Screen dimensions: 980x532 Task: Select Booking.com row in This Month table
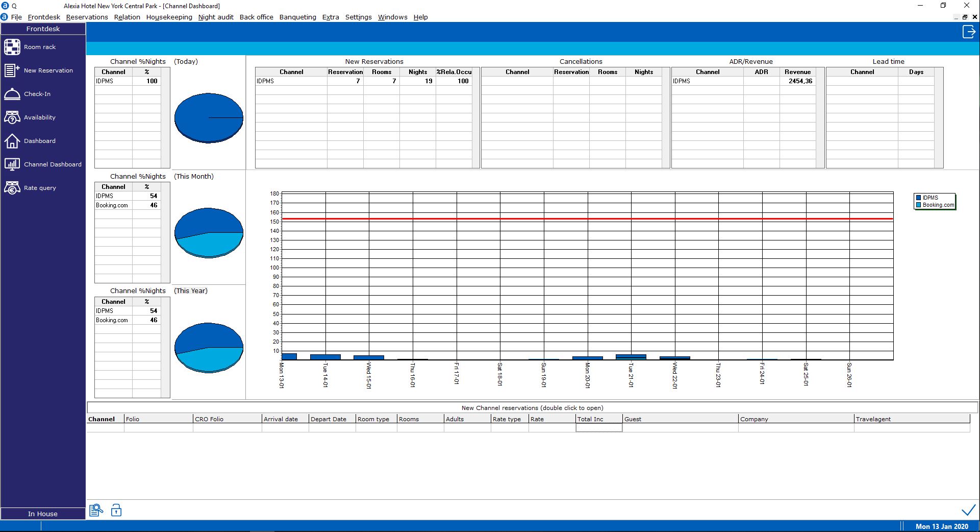pyautogui.click(x=128, y=205)
